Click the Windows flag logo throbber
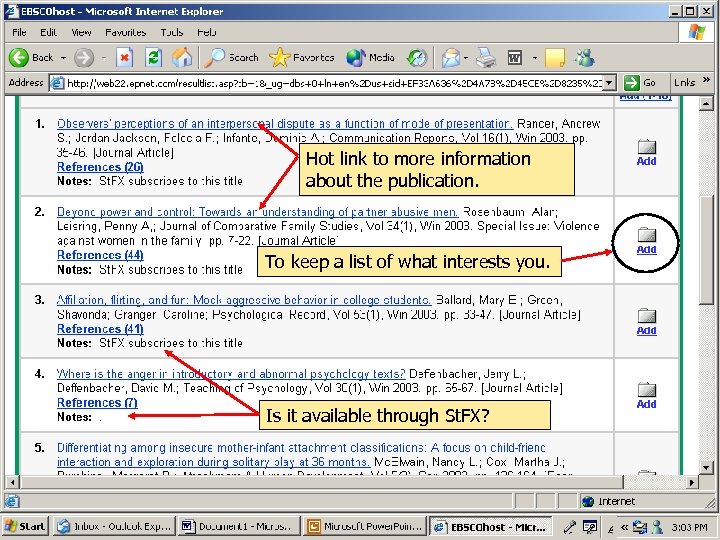This screenshot has height=540, width=720. point(696,33)
